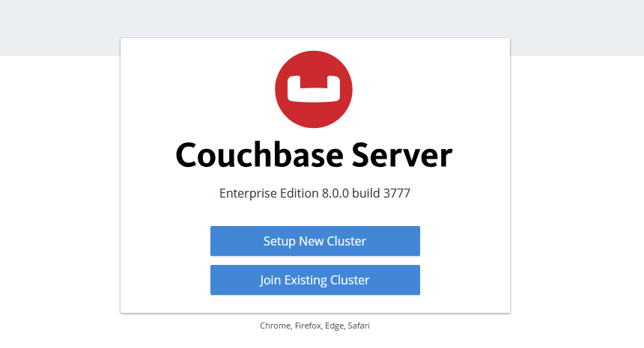Click the blank space between the two cluster buttons
The image size is (644, 348).
pos(315,260)
